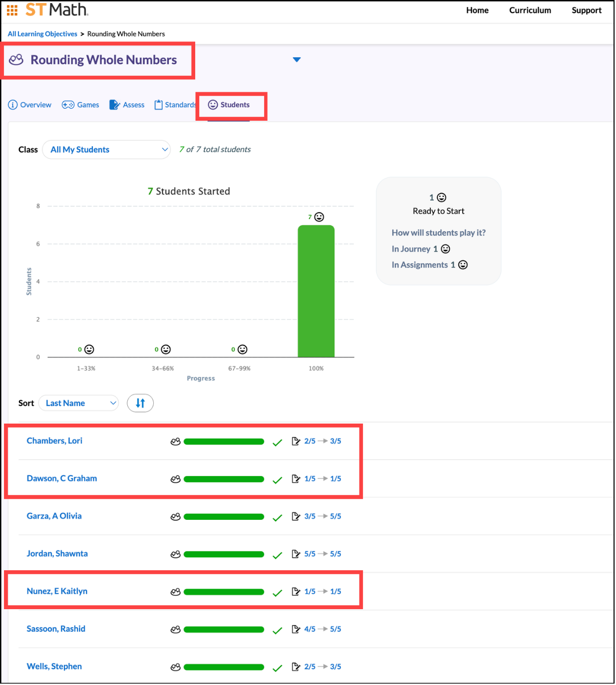Click the smiley icon above the 100% bar
Image resolution: width=616 pixels, height=685 pixels.
point(319,217)
